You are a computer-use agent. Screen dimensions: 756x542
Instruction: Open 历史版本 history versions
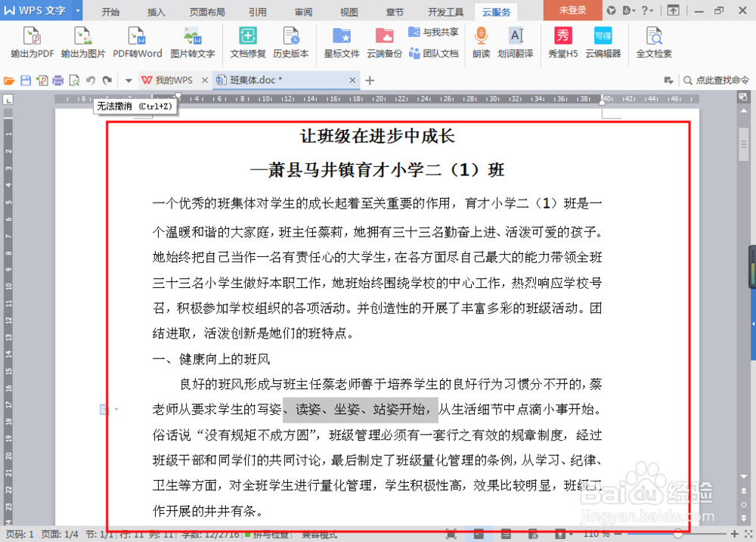(x=291, y=42)
